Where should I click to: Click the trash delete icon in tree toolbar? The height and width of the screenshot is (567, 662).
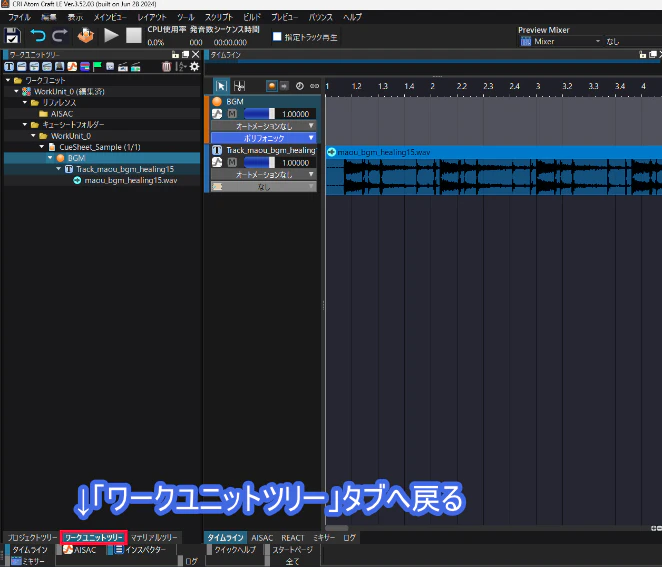(x=167, y=66)
